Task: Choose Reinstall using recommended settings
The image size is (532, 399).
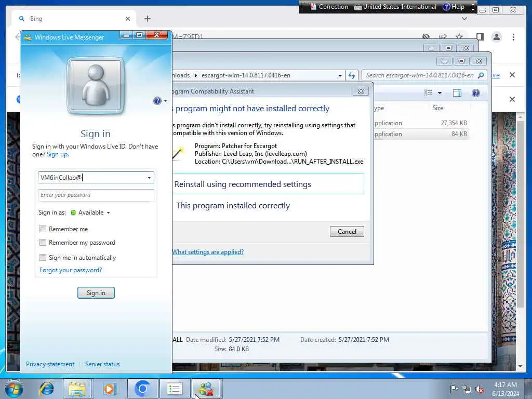Action: tap(268, 184)
